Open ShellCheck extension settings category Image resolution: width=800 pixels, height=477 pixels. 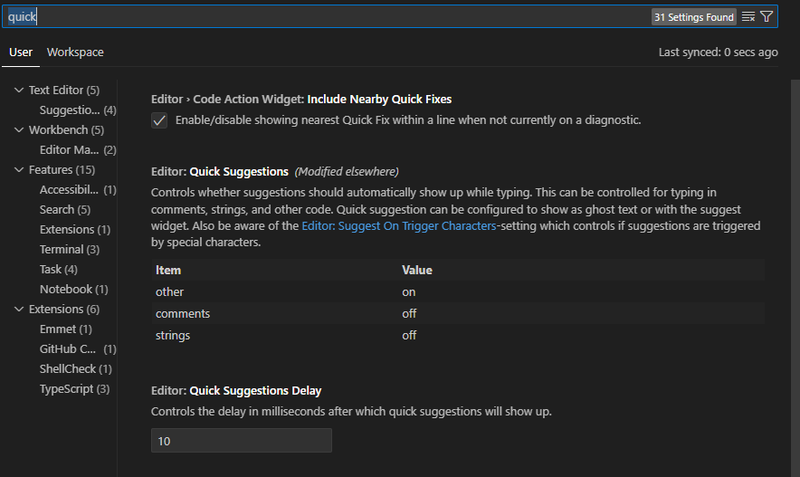click(x=76, y=368)
